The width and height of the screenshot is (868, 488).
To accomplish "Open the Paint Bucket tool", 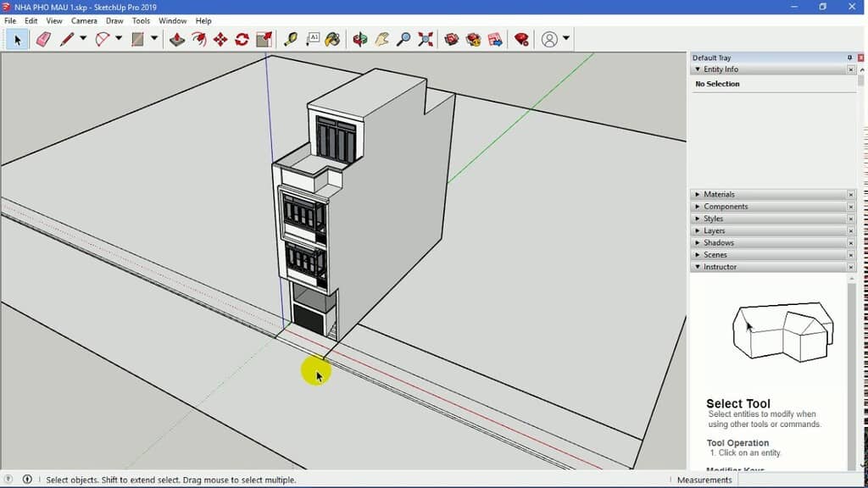I will pyautogui.click(x=331, y=38).
